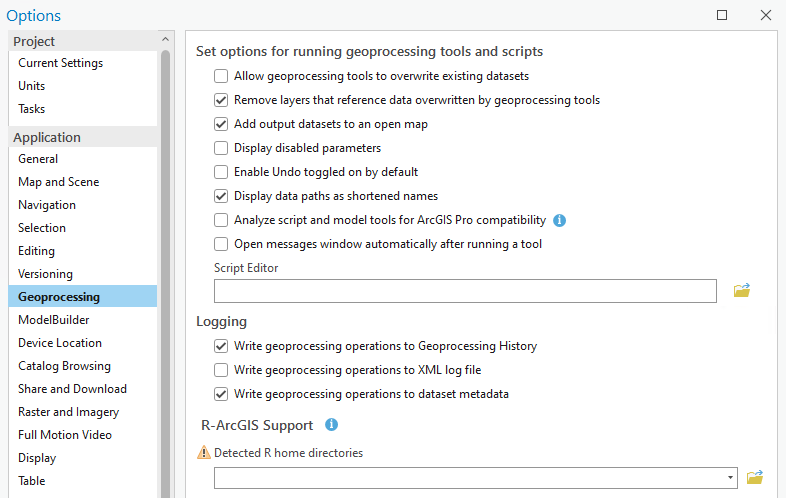Close the Options dialog
This screenshot has height=498, width=786.
pos(765,15)
